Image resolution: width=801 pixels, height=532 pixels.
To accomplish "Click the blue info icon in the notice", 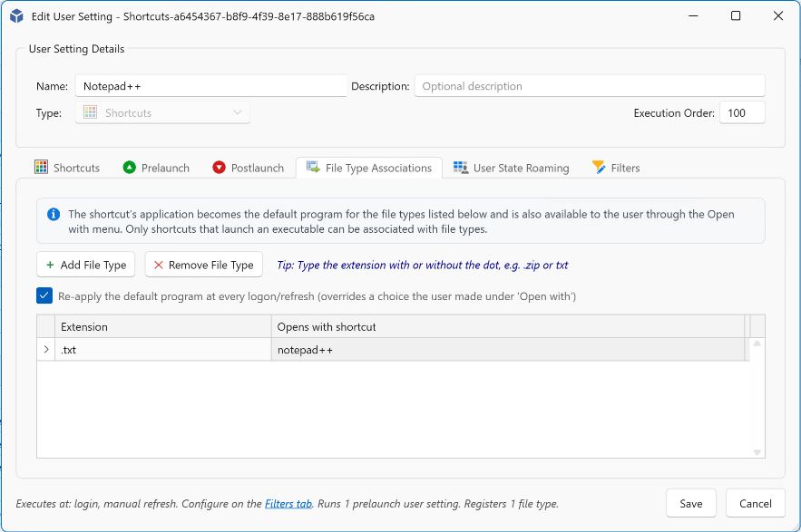I will click(54, 215).
